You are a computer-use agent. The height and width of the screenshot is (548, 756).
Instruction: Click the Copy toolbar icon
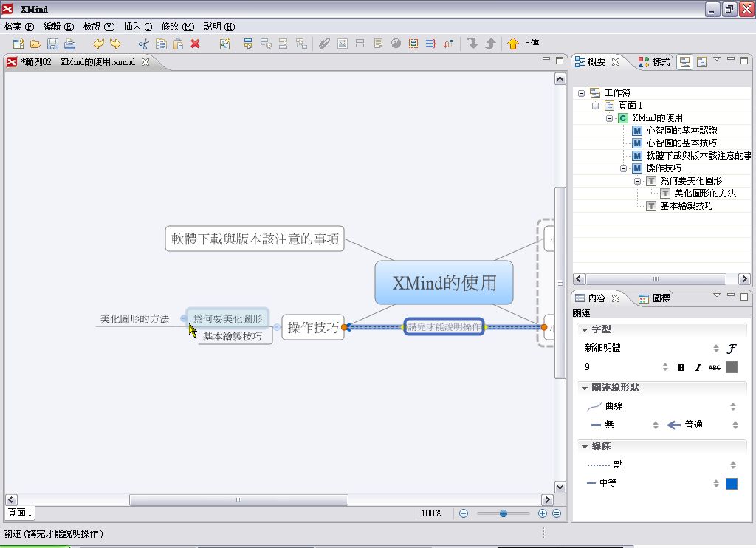click(x=161, y=44)
